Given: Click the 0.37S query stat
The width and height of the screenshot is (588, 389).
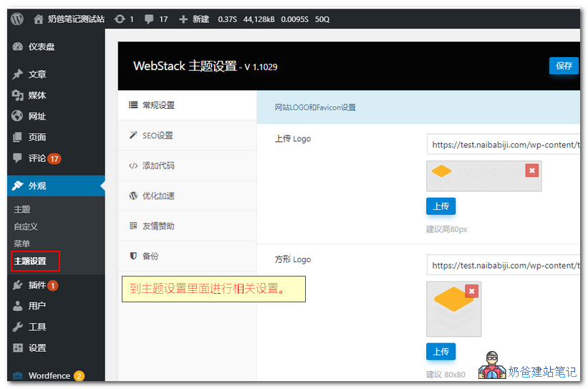Looking at the screenshot, I should coord(227,19).
